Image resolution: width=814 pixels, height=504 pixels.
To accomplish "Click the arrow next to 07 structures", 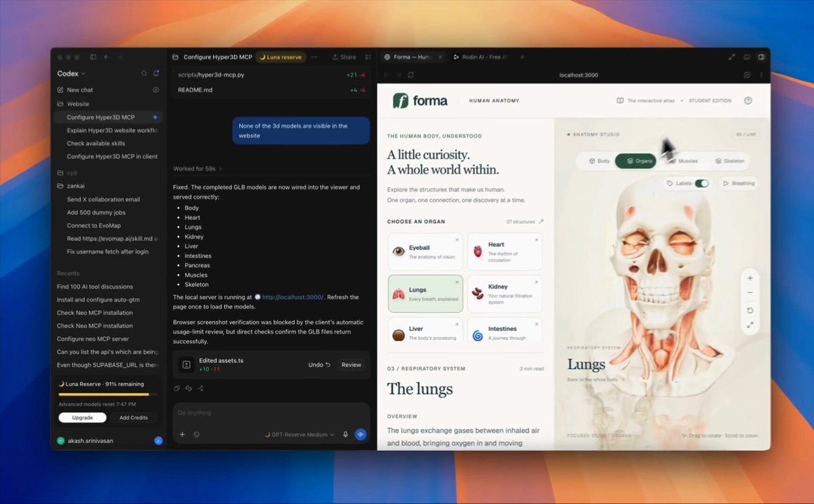I will pyautogui.click(x=541, y=222).
